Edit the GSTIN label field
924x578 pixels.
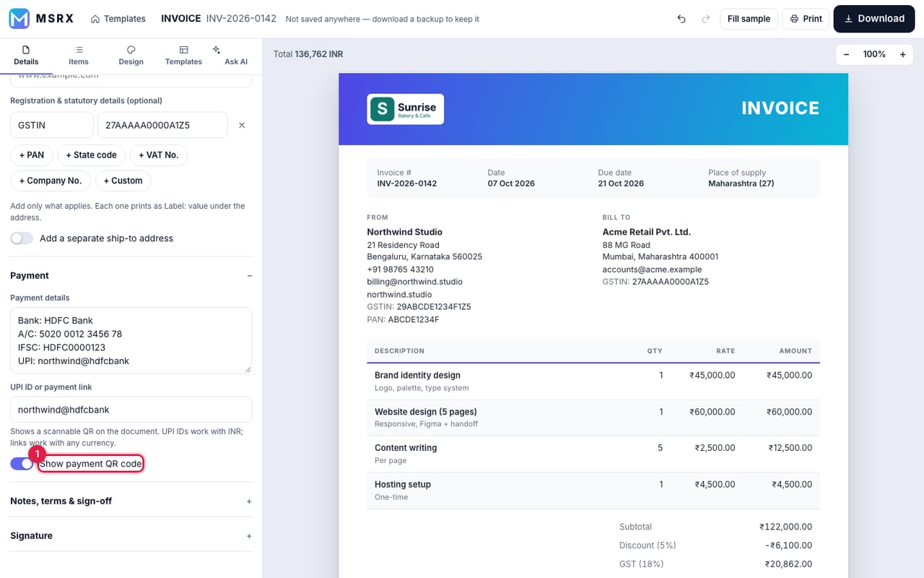pos(52,125)
